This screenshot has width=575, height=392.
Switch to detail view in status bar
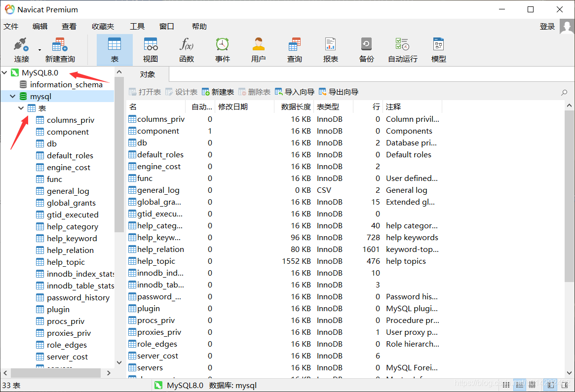point(519,385)
